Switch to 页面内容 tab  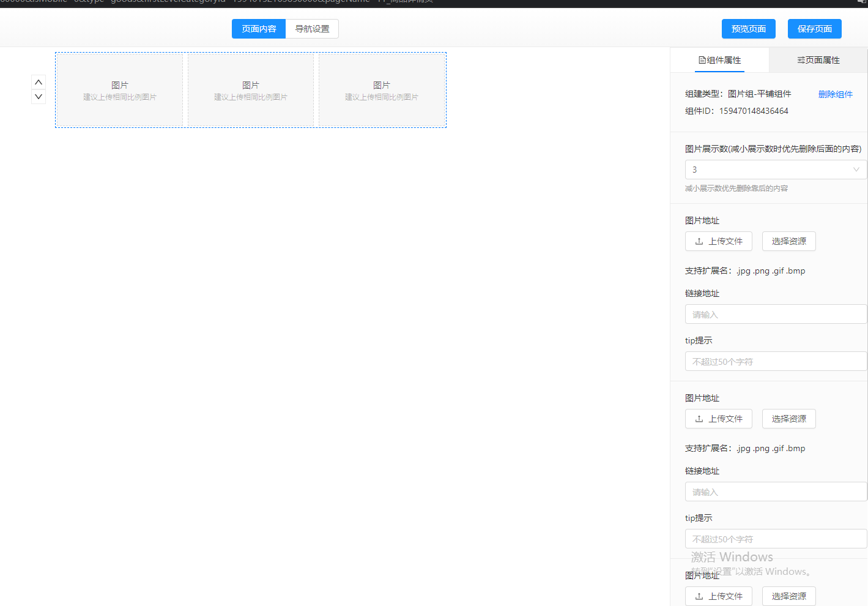pyautogui.click(x=259, y=29)
